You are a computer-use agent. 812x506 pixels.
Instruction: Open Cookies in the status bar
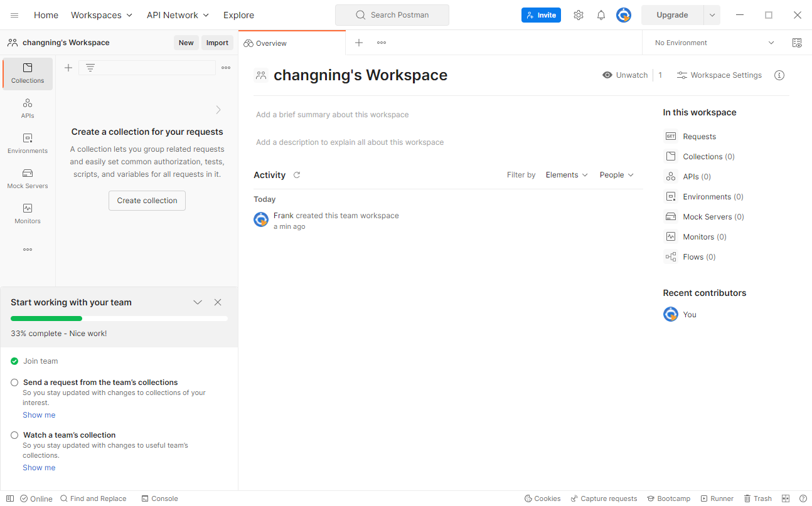pos(543,498)
